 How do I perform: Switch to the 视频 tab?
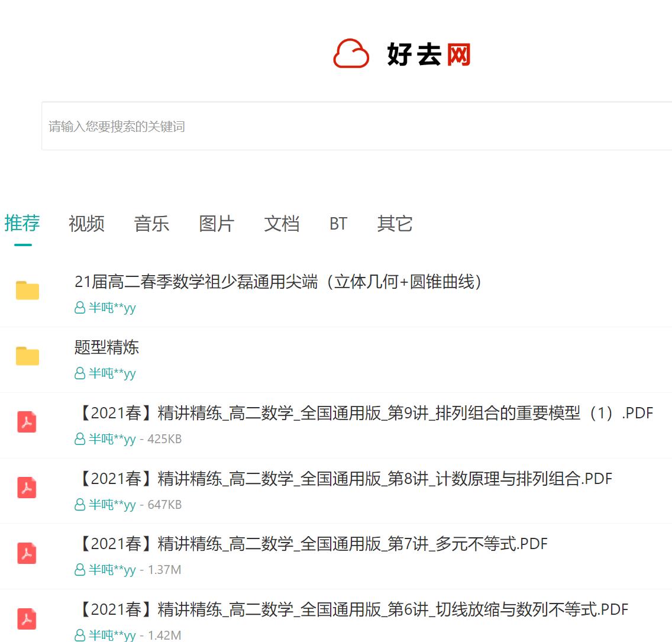click(86, 224)
